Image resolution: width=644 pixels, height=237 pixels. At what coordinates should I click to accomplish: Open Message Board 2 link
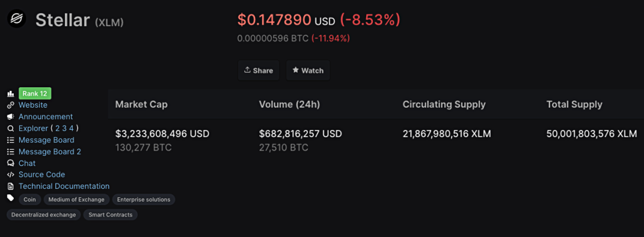(50, 152)
